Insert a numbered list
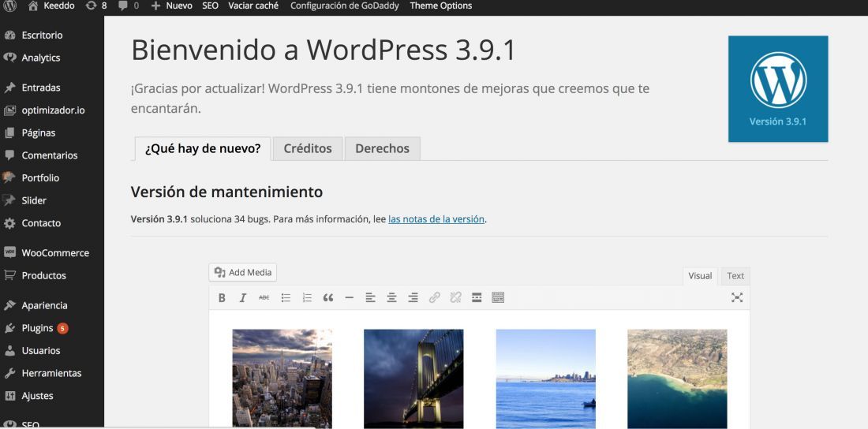868x429 pixels. pos(307,298)
